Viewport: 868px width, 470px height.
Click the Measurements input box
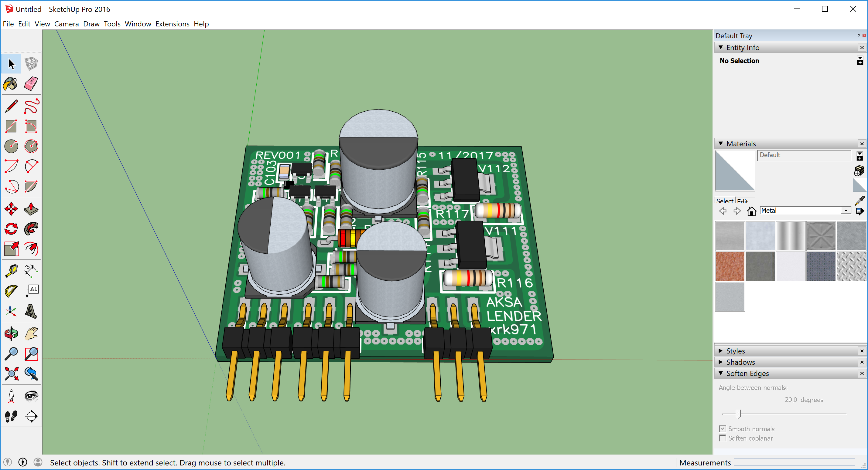tap(794, 462)
